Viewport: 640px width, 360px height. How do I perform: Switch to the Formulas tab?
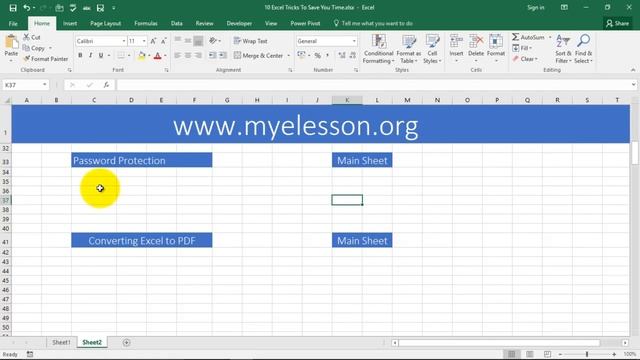pyautogui.click(x=146, y=24)
